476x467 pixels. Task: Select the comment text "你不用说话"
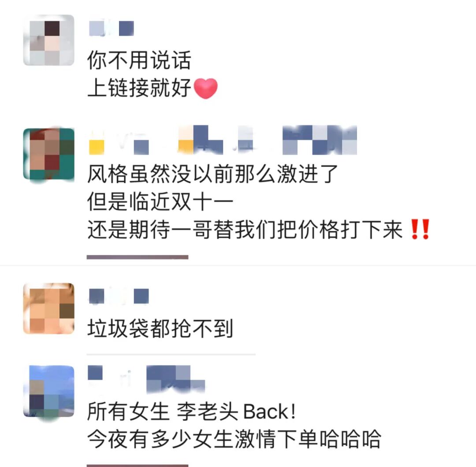coord(139,60)
